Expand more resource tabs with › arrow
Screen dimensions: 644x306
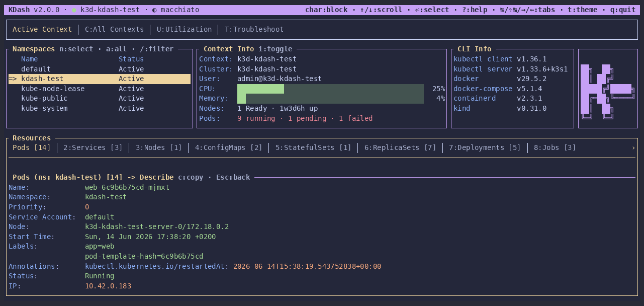tap(633, 148)
